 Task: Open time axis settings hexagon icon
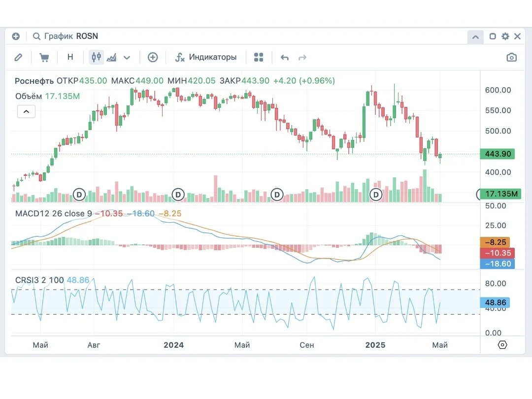(502, 345)
